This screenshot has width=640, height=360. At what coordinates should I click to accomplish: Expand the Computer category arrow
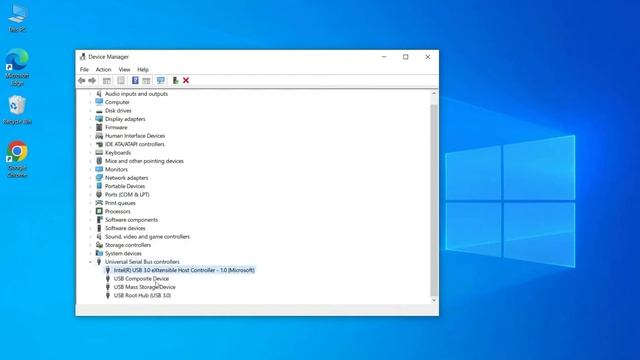pyautogui.click(x=90, y=102)
